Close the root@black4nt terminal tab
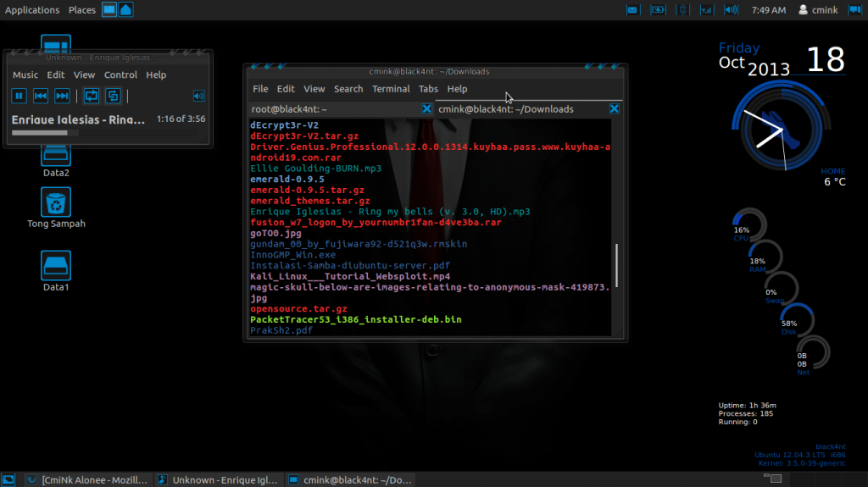 pyautogui.click(x=427, y=109)
